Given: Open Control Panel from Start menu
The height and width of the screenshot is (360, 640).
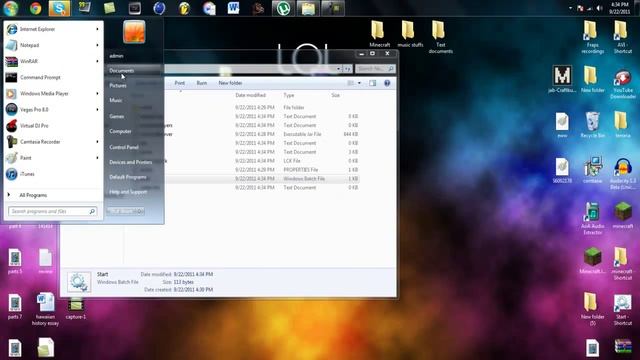Looking at the screenshot, I should (x=124, y=147).
